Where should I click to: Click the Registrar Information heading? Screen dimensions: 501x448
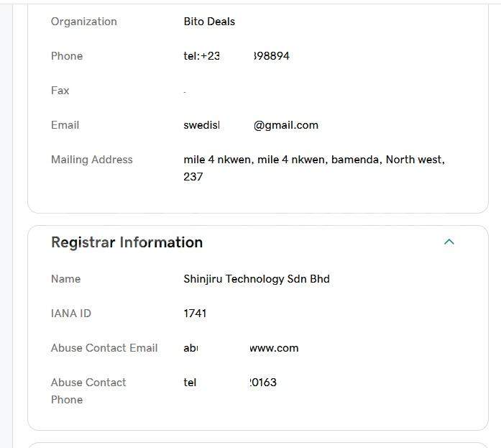pos(127,242)
